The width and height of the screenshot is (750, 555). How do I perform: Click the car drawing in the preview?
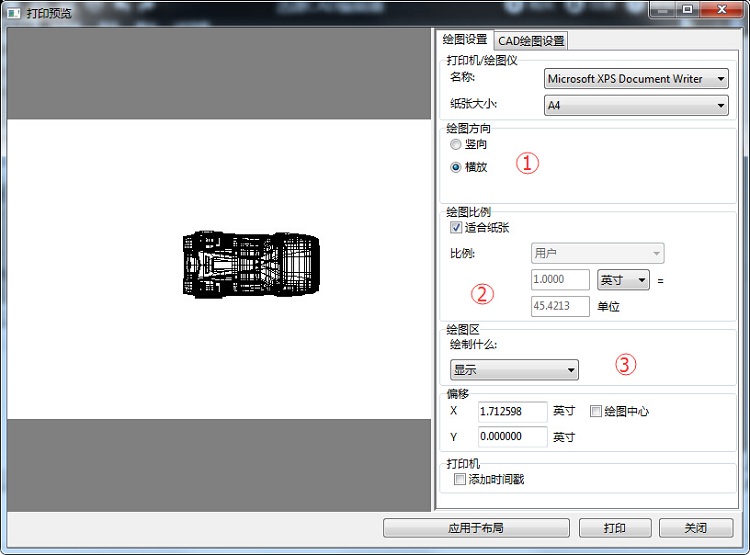coord(251,264)
